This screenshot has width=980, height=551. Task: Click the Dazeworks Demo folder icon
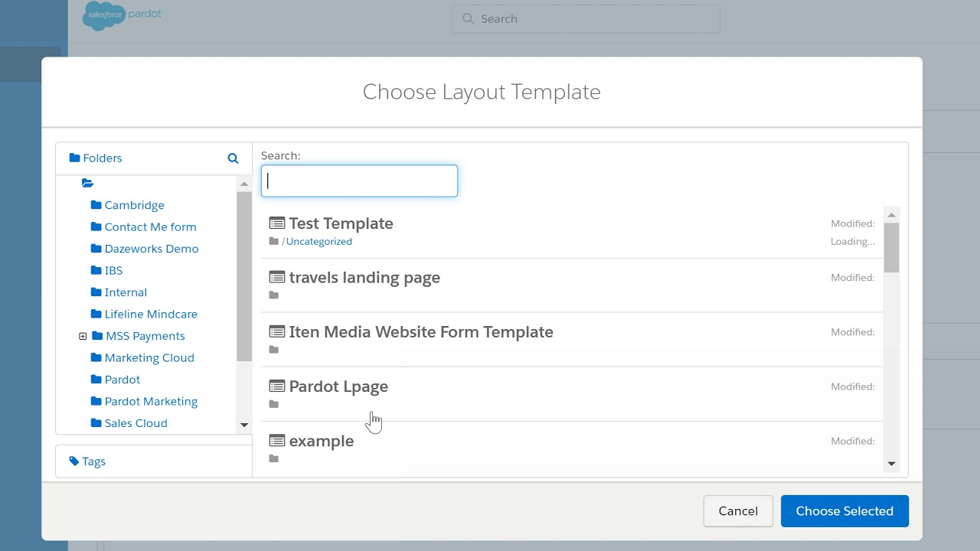(96, 249)
